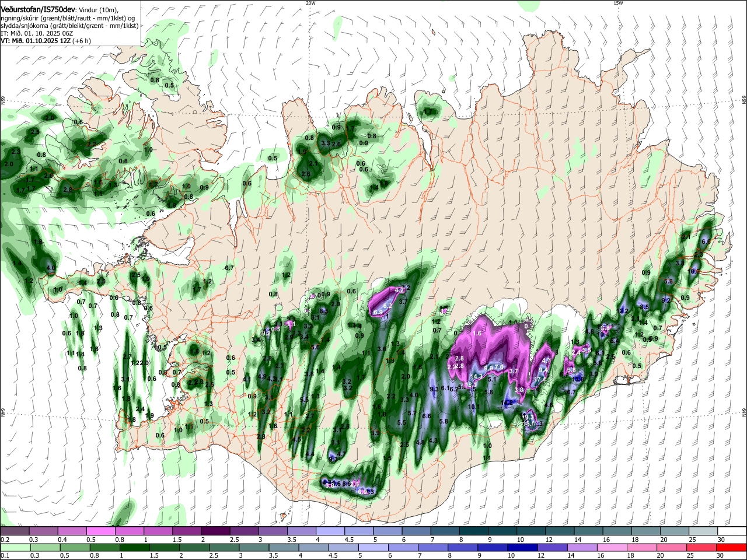Click the Veðurstofan/IS750dev title text
Screen dimensions: 747x560
pos(37,9)
